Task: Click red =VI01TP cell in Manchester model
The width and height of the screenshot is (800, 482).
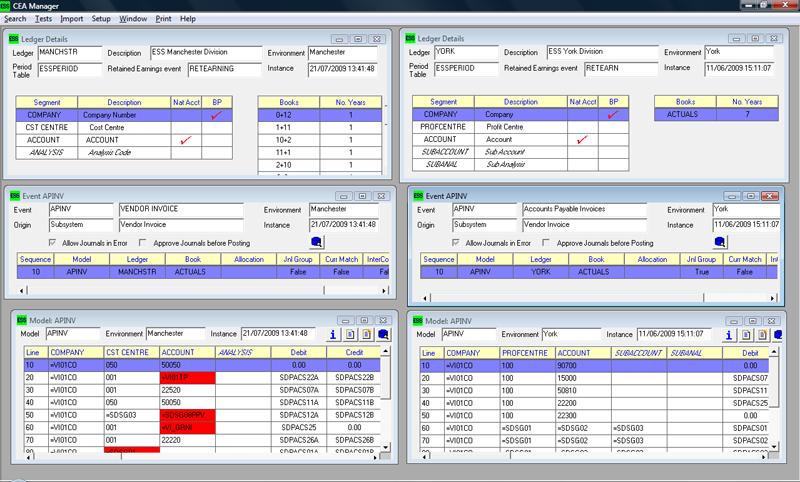Action: point(187,378)
